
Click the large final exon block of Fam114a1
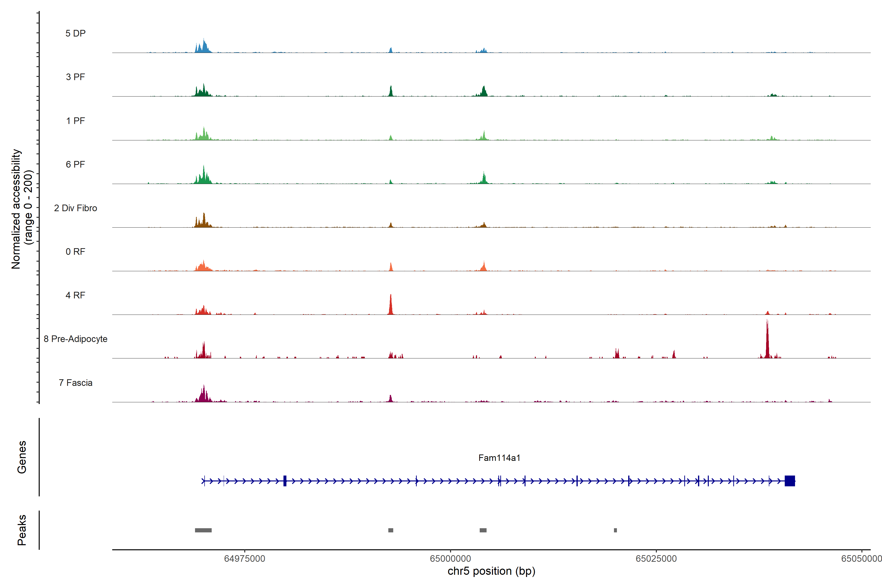pos(789,481)
